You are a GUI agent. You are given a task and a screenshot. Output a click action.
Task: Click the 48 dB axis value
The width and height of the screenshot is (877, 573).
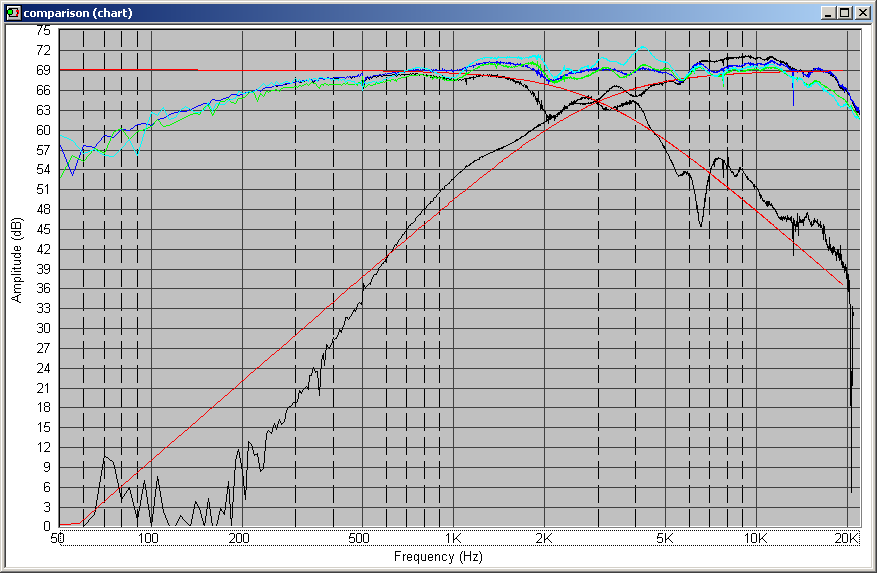[43, 209]
